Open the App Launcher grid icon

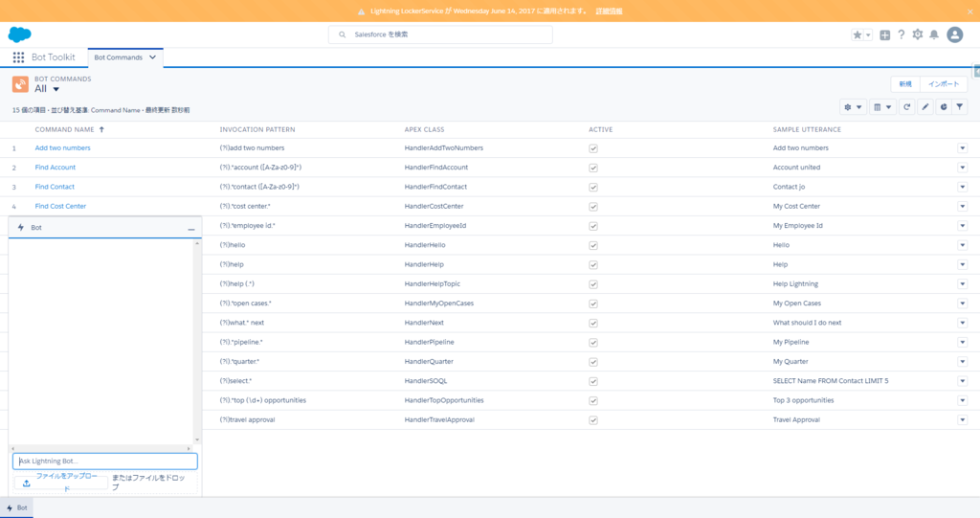click(x=18, y=57)
